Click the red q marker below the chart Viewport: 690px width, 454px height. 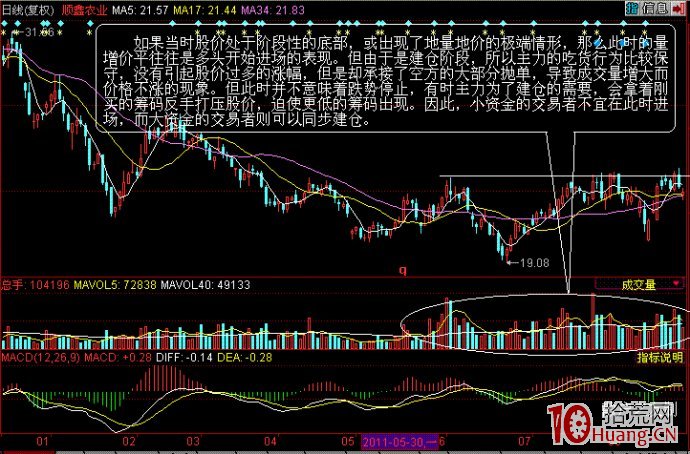point(403,270)
